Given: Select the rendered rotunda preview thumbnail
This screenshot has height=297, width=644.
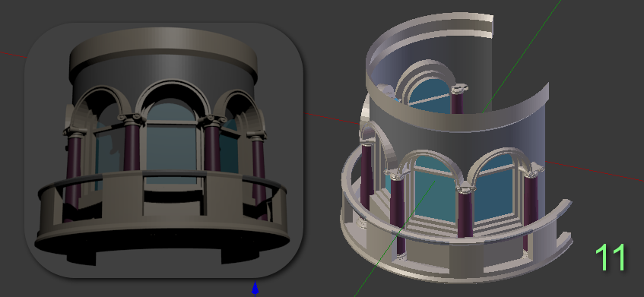Looking at the screenshot, I should pos(164,150).
